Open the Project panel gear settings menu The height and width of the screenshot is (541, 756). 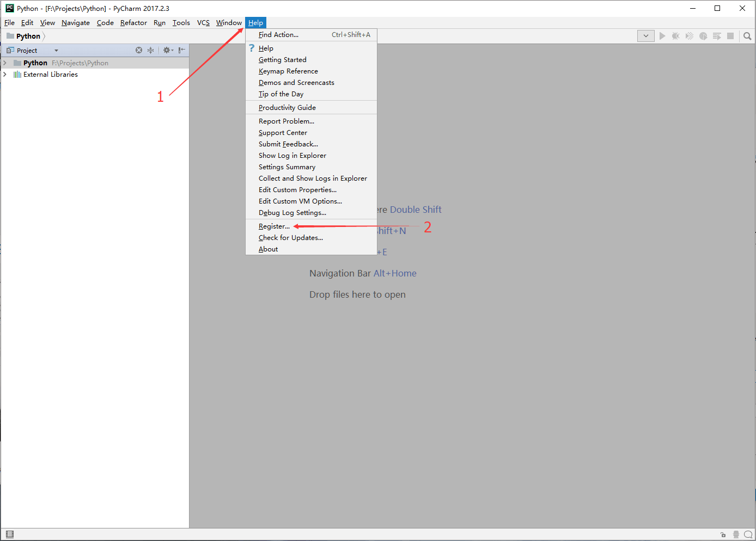pyautogui.click(x=167, y=50)
